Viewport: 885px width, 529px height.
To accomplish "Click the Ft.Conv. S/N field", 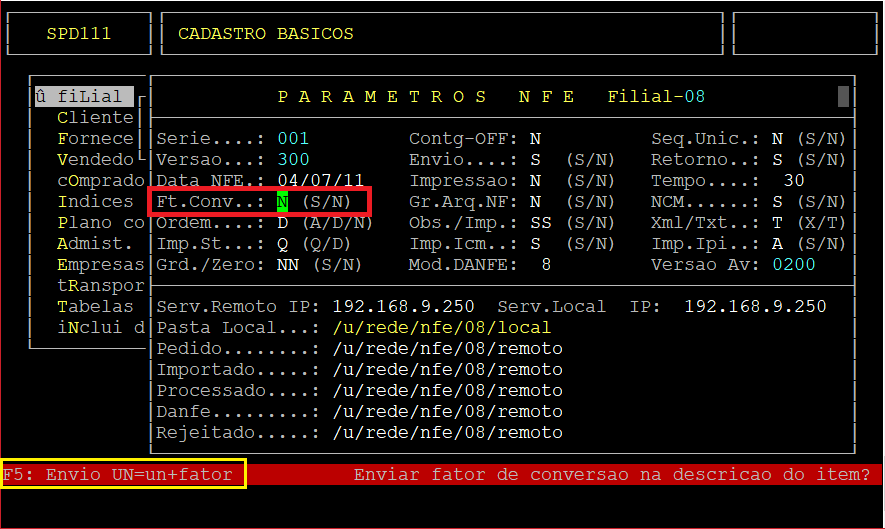I will pos(282,202).
